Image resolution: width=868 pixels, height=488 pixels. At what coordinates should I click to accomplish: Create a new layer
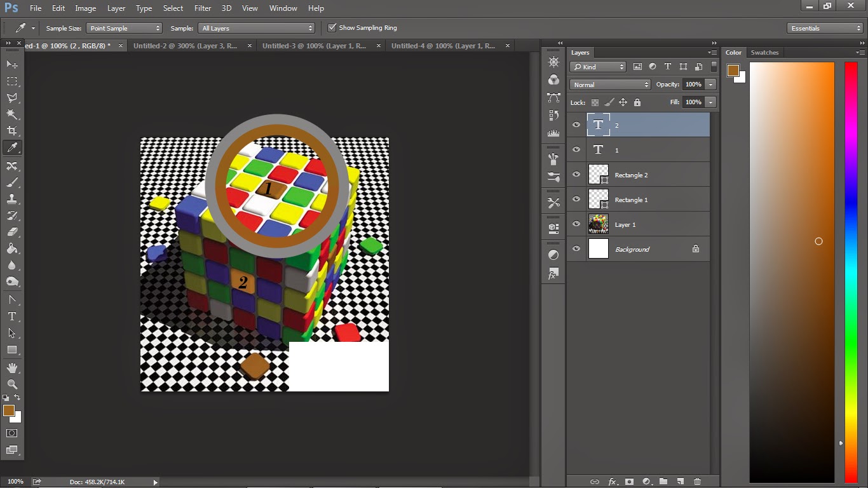click(681, 482)
